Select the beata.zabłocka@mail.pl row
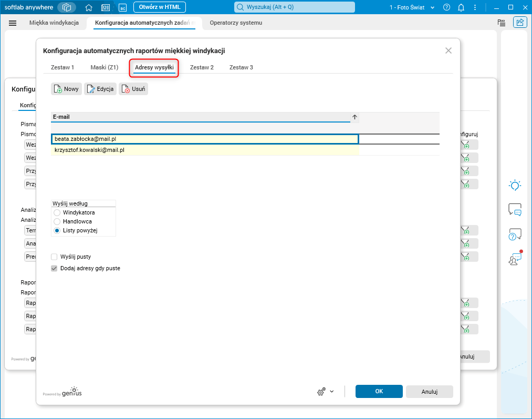The width and height of the screenshot is (532, 419). [205, 139]
